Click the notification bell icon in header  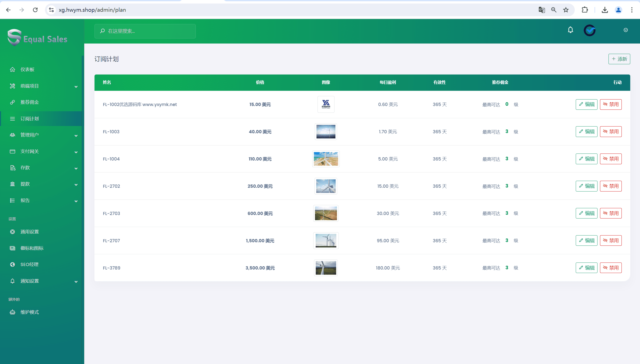[x=570, y=30]
